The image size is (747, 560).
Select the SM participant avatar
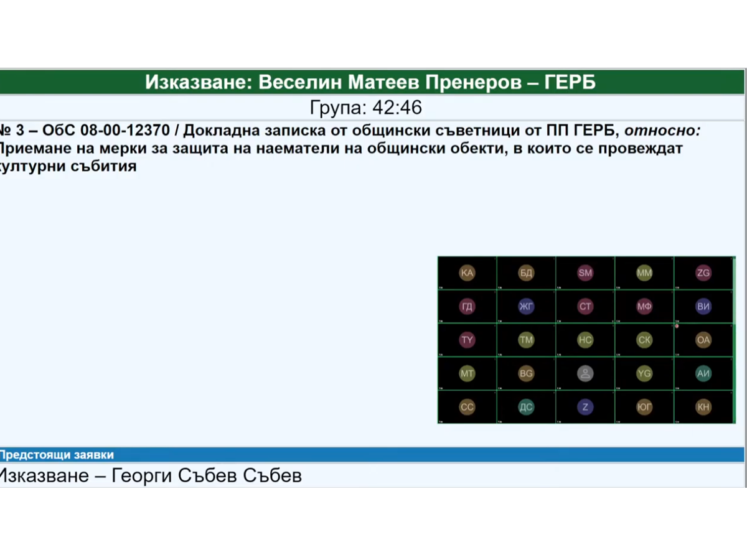tap(585, 273)
